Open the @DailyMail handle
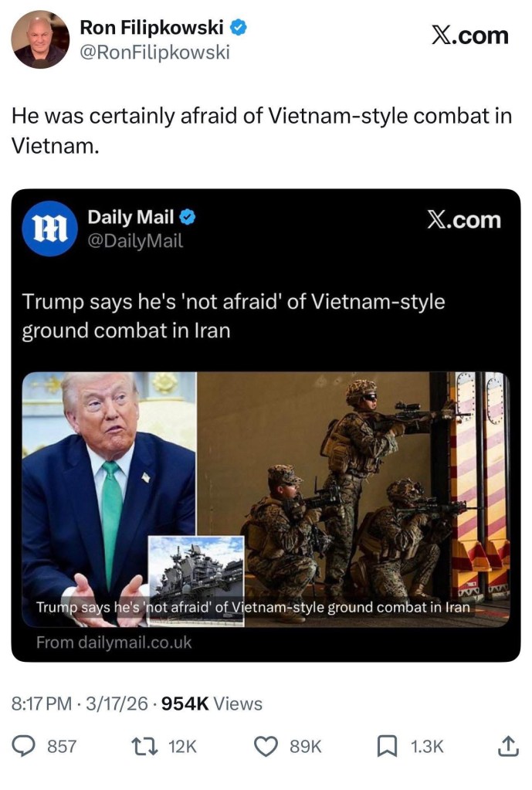 tap(135, 241)
